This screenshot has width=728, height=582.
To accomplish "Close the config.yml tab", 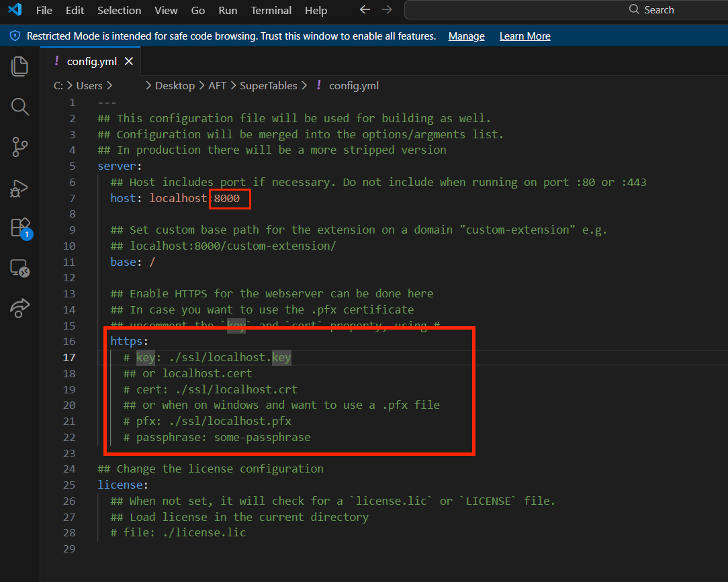I will pyautogui.click(x=129, y=61).
